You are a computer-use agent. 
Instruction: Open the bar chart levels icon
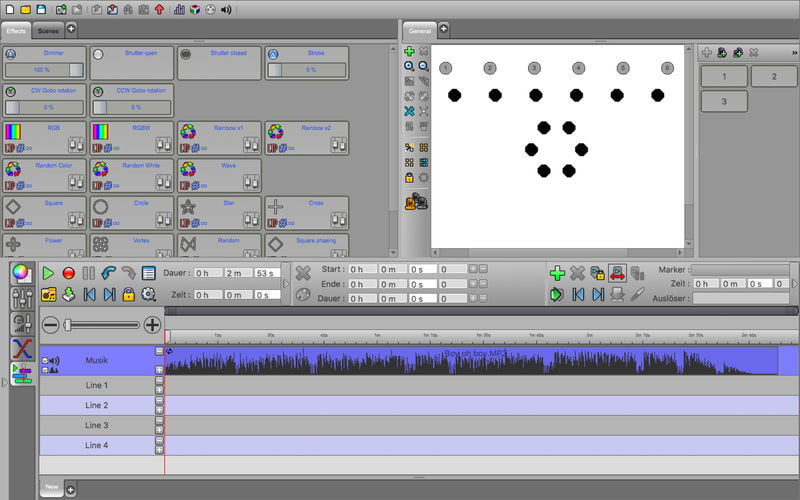coord(179,9)
